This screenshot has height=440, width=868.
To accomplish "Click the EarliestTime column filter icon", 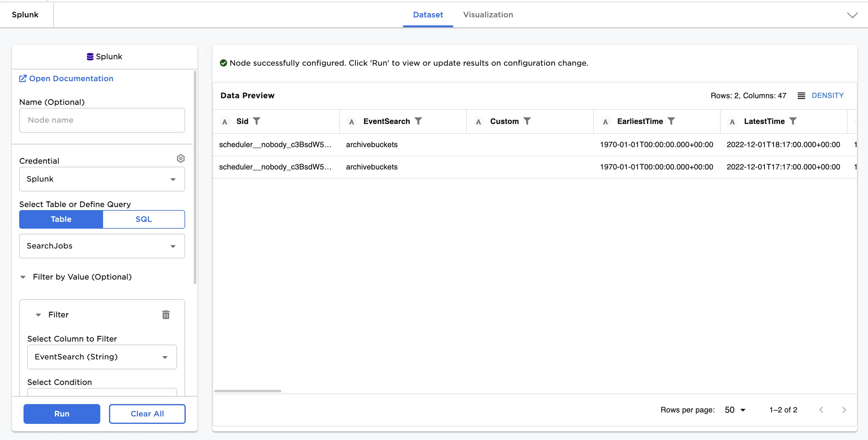I will point(671,121).
